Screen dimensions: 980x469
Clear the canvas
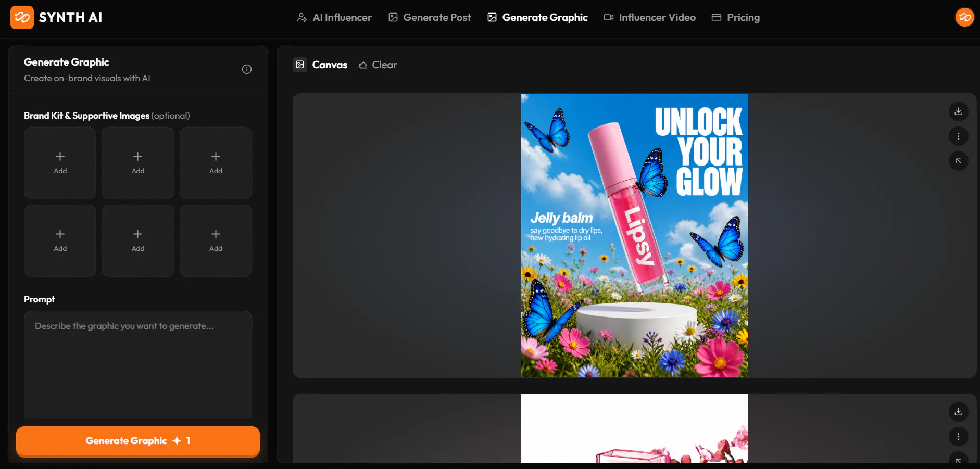coord(378,65)
